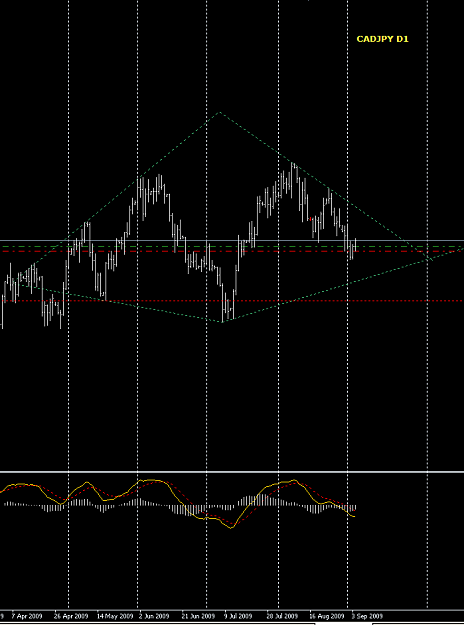Select the small red marker on the August candle
The image size is (464, 625).
[x=311, y=219]
